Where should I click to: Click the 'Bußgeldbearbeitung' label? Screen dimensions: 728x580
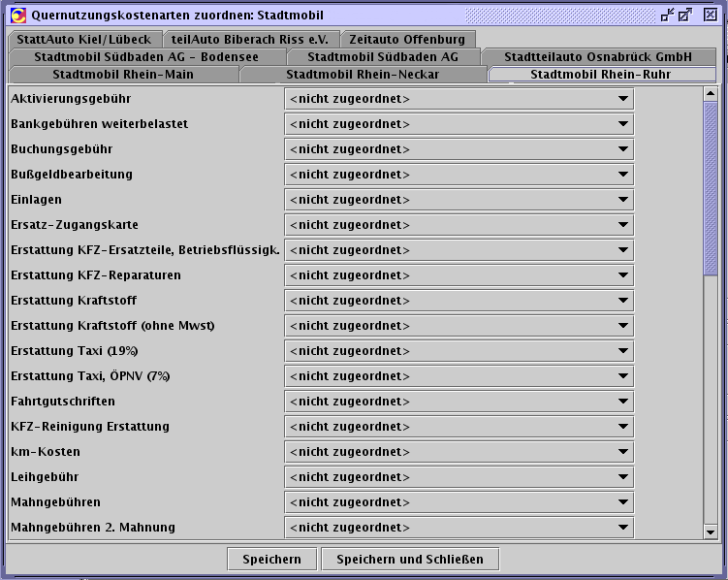[x=72, y=175]
